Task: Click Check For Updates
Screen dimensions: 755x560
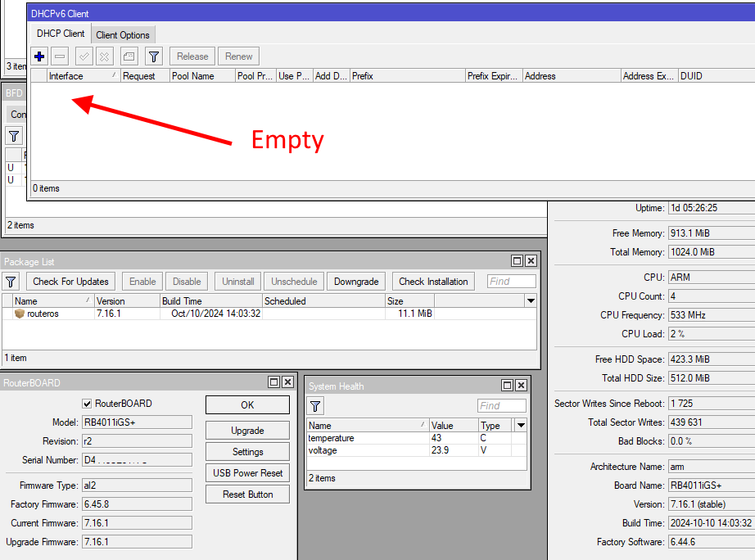Action: point(70,281)
